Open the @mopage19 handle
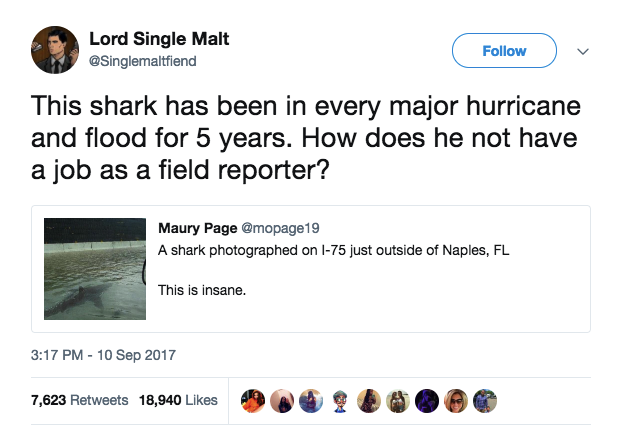The width and height of the screenshot is (626, 434). point(280,228)
